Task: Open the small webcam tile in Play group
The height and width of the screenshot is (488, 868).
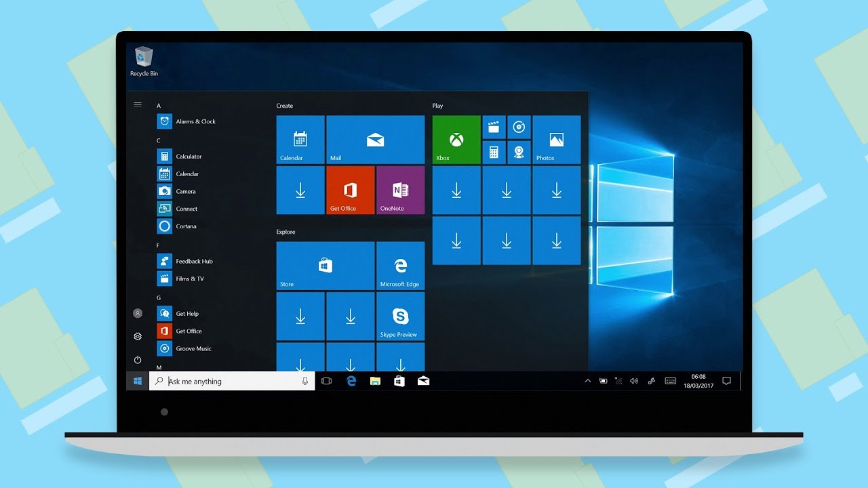Action: pyautogui.click(x=519, y=152)
